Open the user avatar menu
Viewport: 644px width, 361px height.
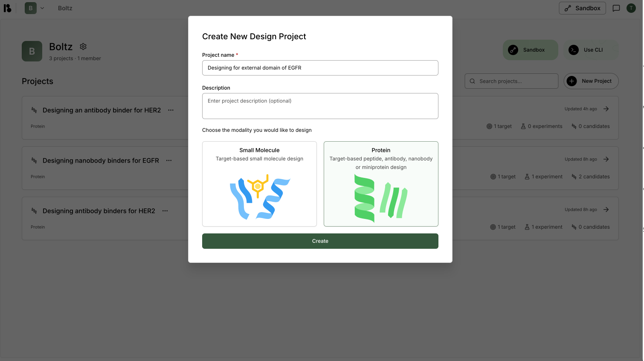tap(631, 8)
